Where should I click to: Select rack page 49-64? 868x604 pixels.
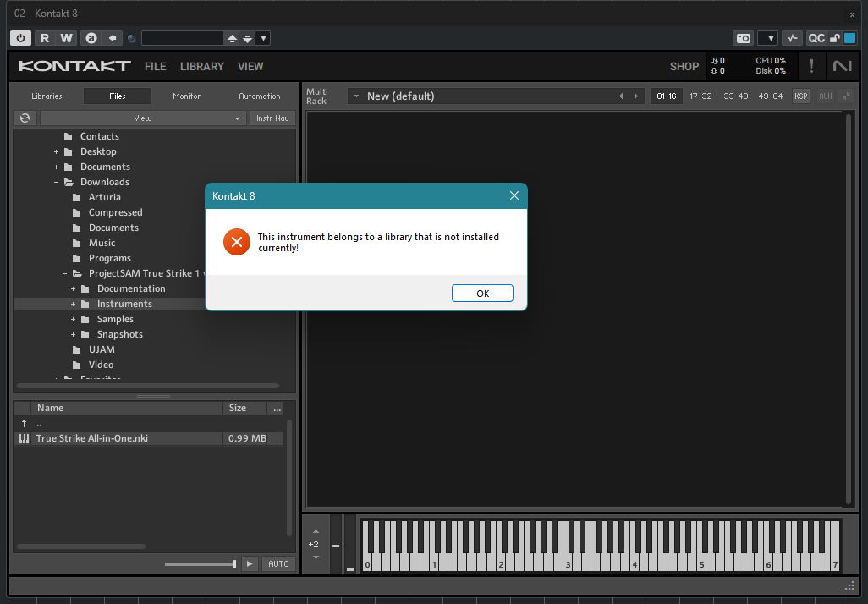click(771, 96)
